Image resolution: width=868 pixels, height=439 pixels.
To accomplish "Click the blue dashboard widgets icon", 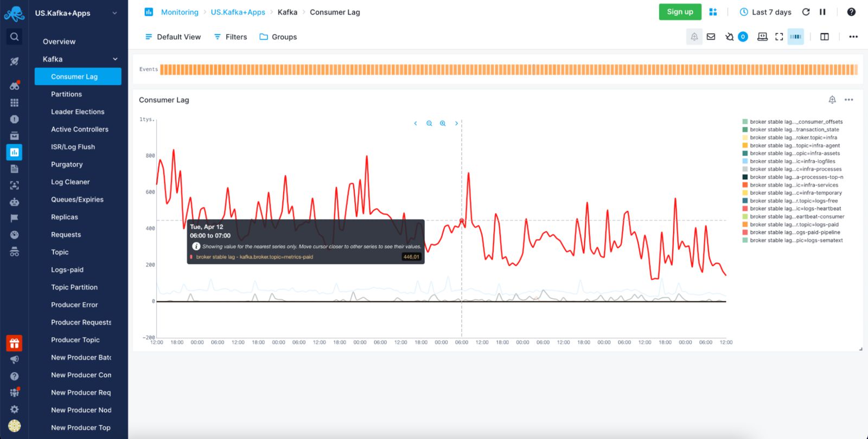I will (x=713, y=12).
